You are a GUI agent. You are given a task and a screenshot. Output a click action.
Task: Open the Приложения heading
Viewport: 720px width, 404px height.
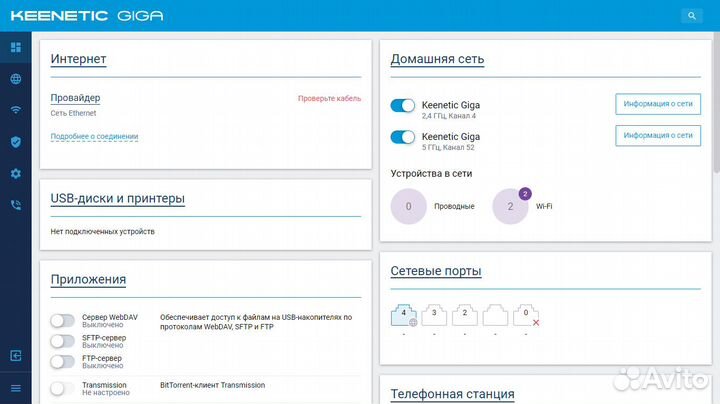(x=88, y=280)
